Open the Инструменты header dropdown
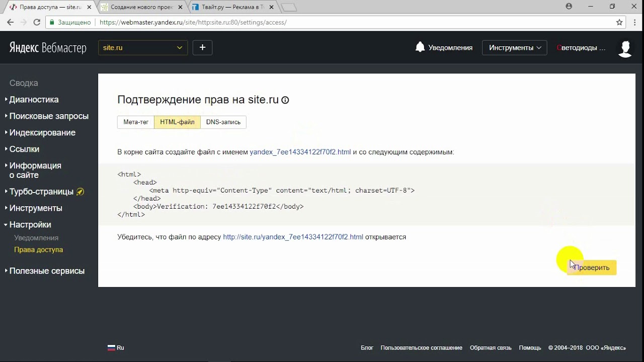The image size is (644, 362). click(x=514, y=48)
